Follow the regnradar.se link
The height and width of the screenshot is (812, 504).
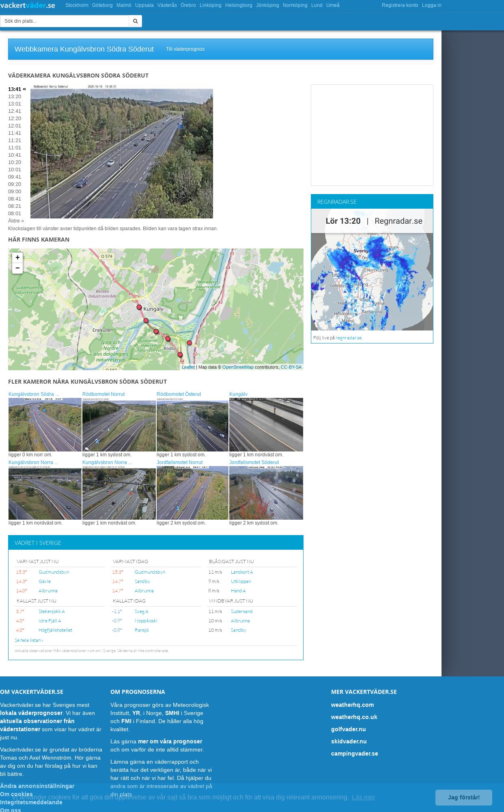coord(349,338)
